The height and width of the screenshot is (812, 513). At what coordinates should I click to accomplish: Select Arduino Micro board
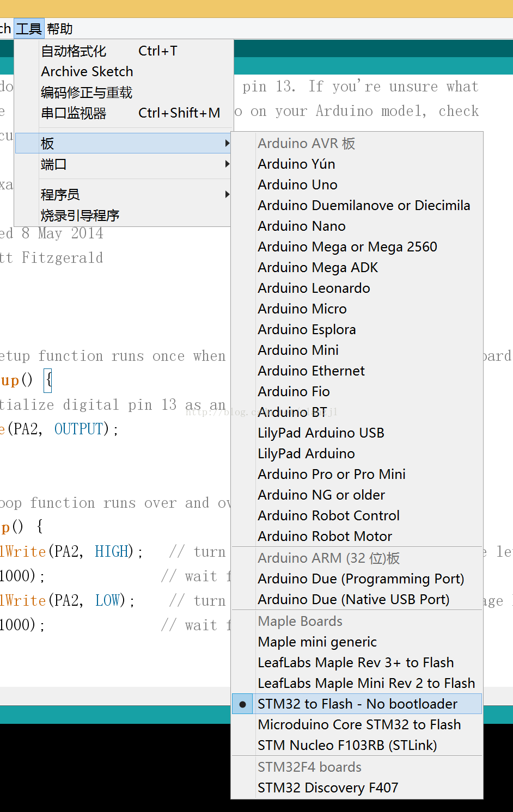coord(357,309)
